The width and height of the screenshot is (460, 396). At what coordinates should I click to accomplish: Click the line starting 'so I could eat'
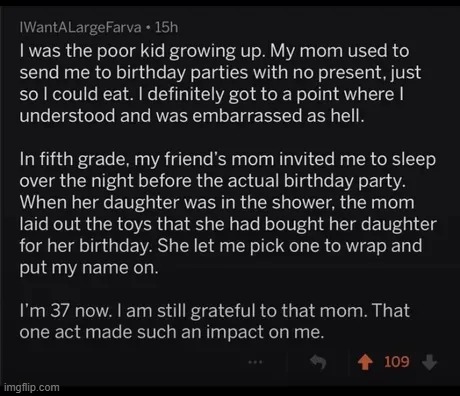(x=211, y=94)
